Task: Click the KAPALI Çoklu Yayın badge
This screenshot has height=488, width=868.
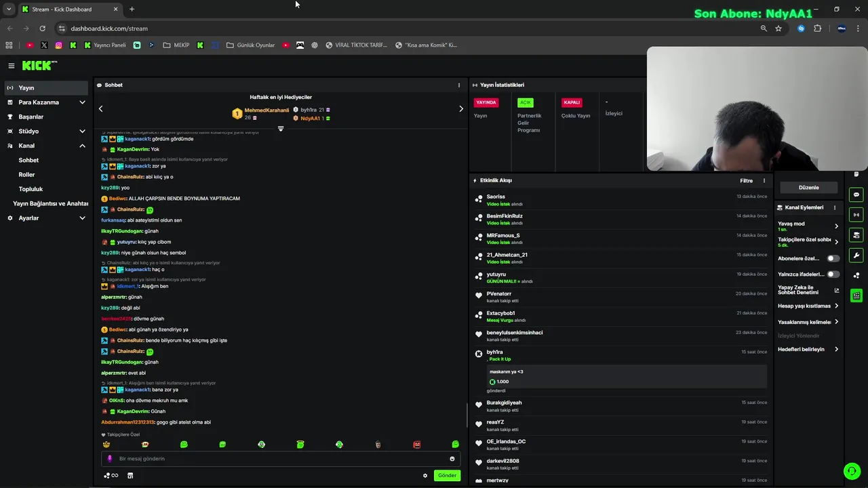Action: tap(572, 102)
